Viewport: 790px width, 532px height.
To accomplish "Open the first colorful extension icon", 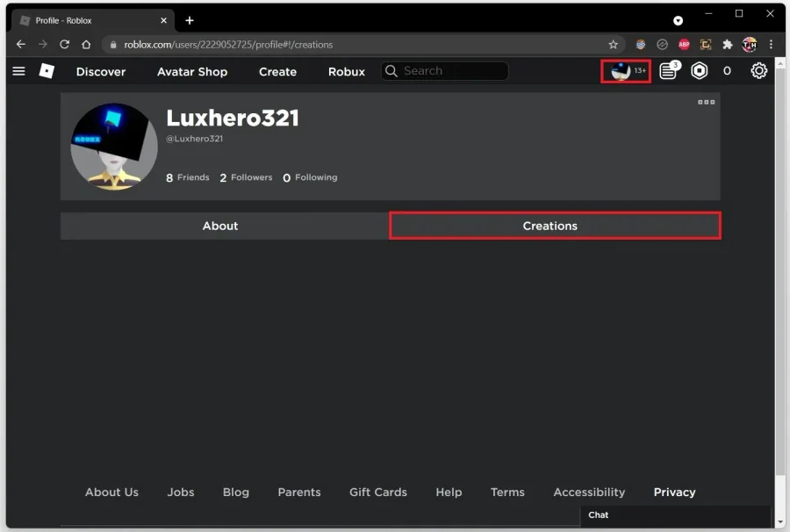I will point(641,44).
